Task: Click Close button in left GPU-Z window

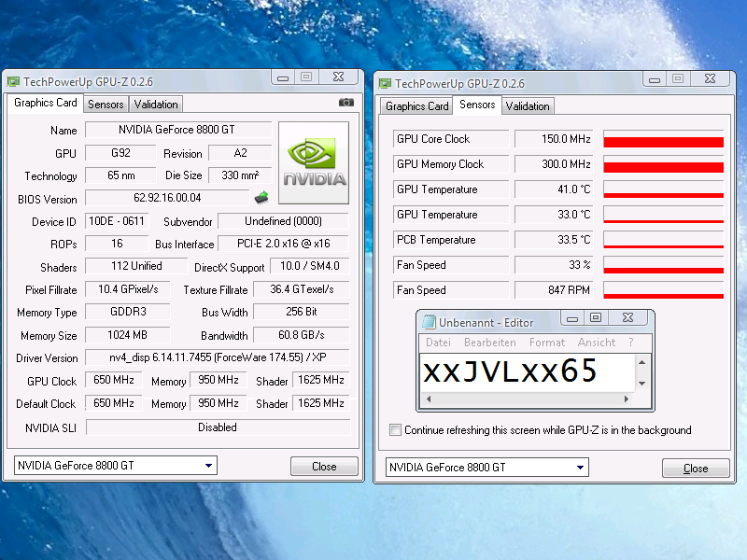Action: coord(324,466)
